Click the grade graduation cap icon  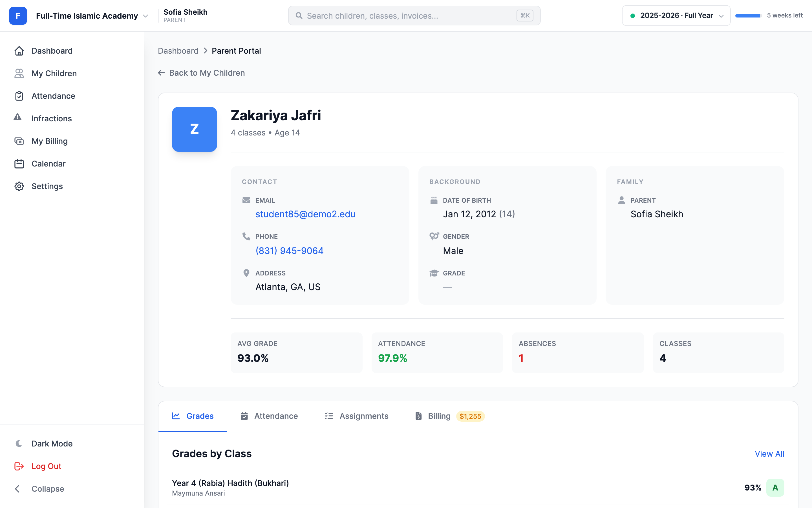(434, 273)
